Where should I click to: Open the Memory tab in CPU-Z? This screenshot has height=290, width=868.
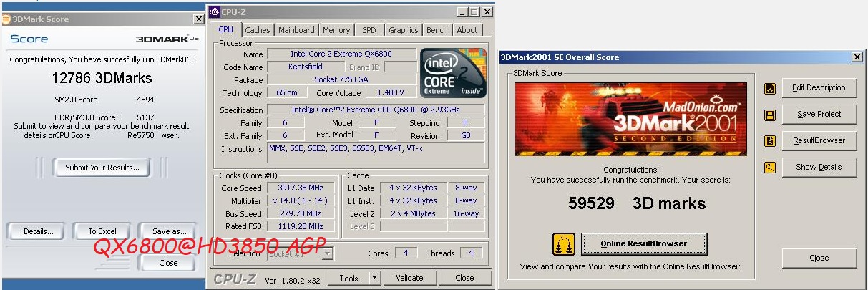[336, 30]
